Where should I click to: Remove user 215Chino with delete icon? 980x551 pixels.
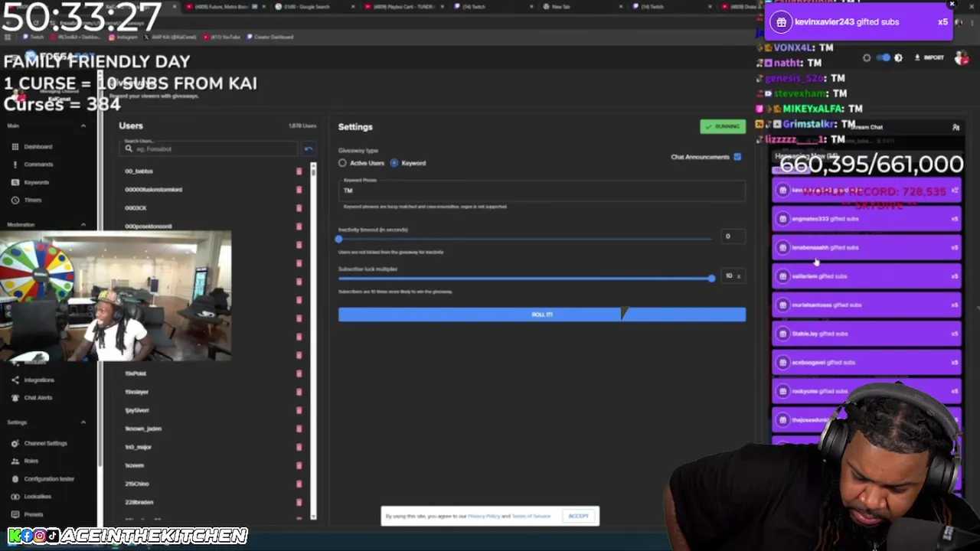(x=299, y=484)
